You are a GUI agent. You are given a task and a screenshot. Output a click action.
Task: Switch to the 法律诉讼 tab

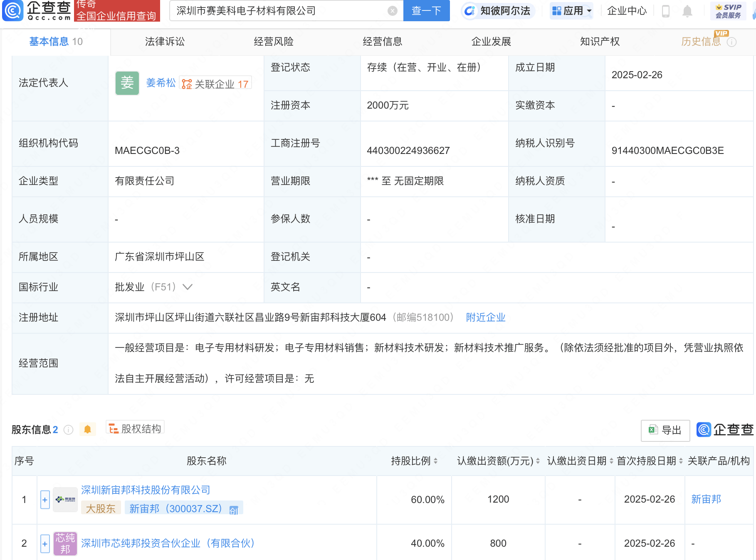coord(165,42)
